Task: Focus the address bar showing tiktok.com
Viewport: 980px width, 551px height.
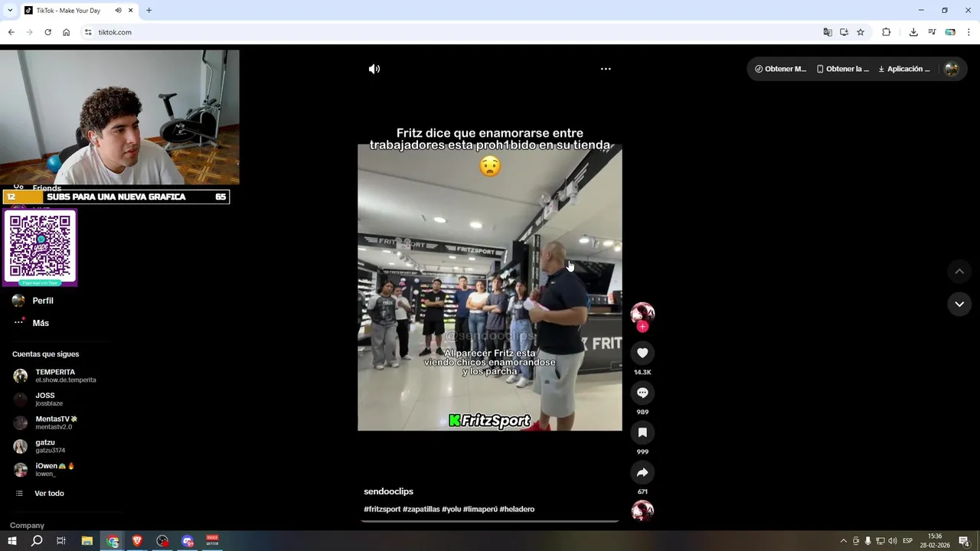Action: coord(452,32)
